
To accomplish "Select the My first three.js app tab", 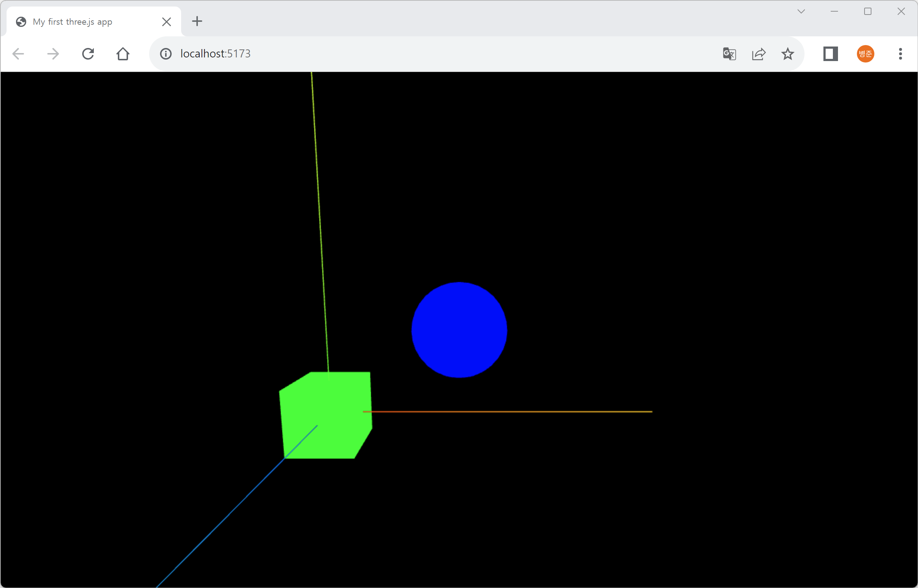I will (x=73, y=22).
